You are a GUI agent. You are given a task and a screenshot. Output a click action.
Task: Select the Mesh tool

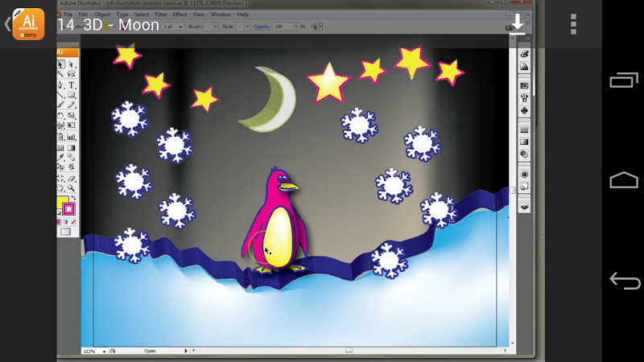[x=61, y=148]
